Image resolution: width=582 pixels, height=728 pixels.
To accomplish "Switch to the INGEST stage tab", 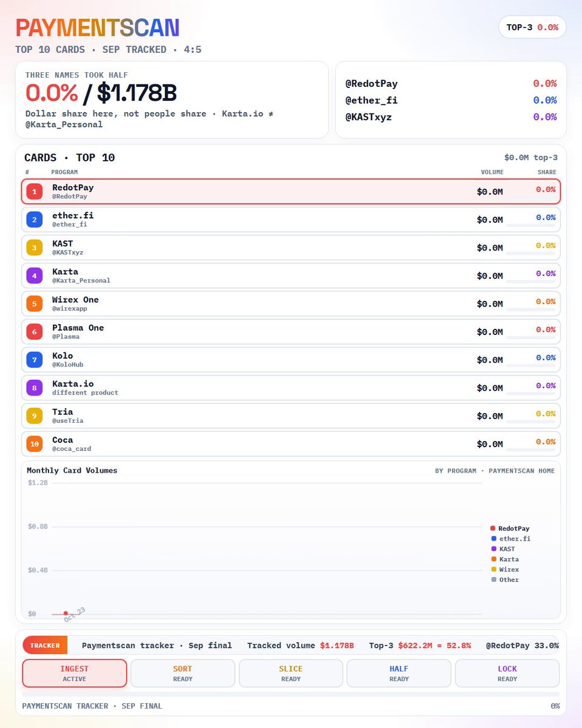I will pyautogui.click(x=75, y=673).
